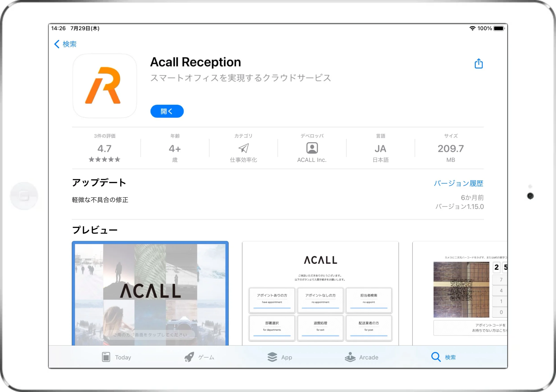The height and width of the screenshot is (392, 556).
Task: Tap the 仕事効率化 category label
Action: [243, 160]
